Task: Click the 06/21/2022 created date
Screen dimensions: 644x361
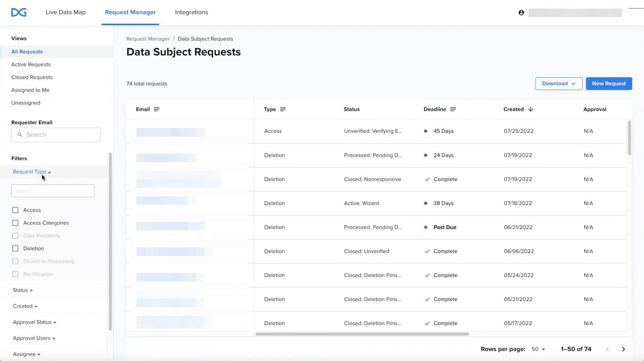Action: [x=518, y=227]
